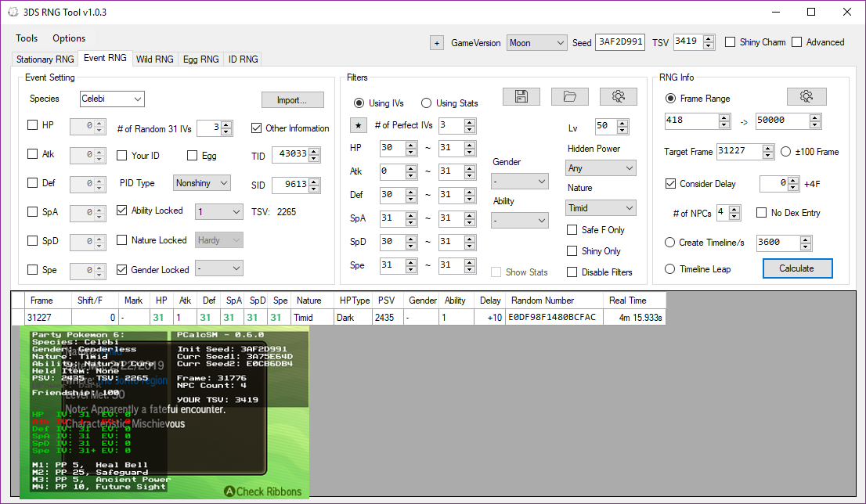The width and height of the screenshot is (866, 504).
Task: Adjust SID value spinner
Action: [314, 185]
